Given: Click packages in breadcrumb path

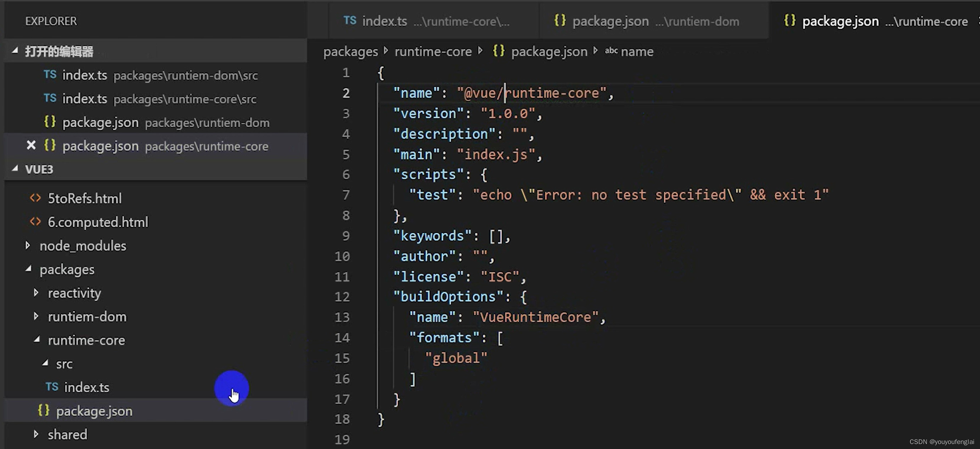Looking at the screenshot, I should (x=350, y=51).
